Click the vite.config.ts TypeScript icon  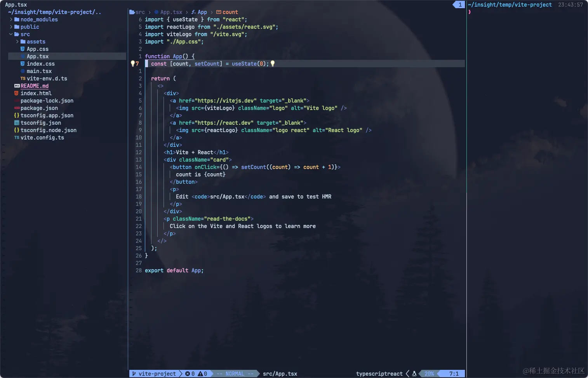coord(17,138)
